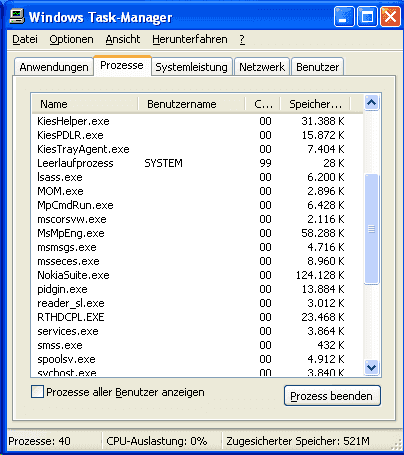The width and height of the screenshot is (404, 455).
Task: Select the pidgin.exe process row
Action: click(197, 289)
